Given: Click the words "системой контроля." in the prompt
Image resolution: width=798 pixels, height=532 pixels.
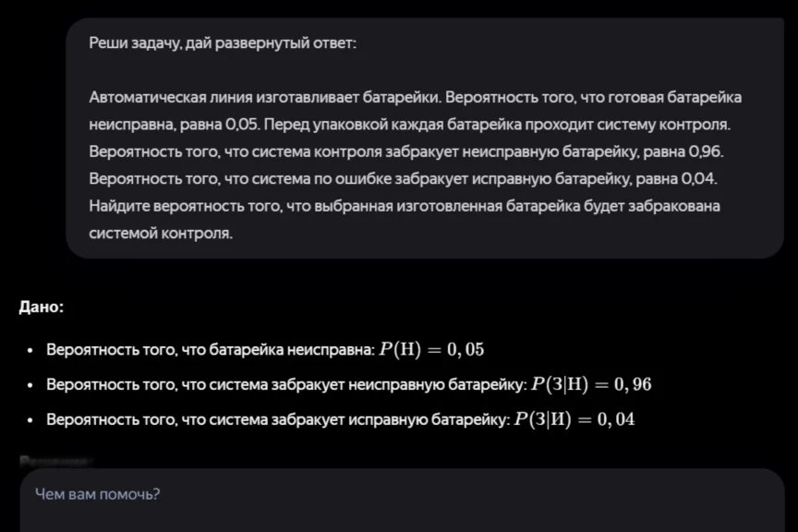Looking at the screenshot, I should (160, 233).
